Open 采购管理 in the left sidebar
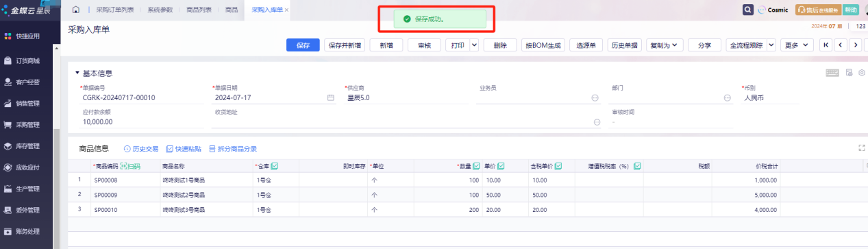The height and width of the screenshot is (249, 868). [27, 125]
